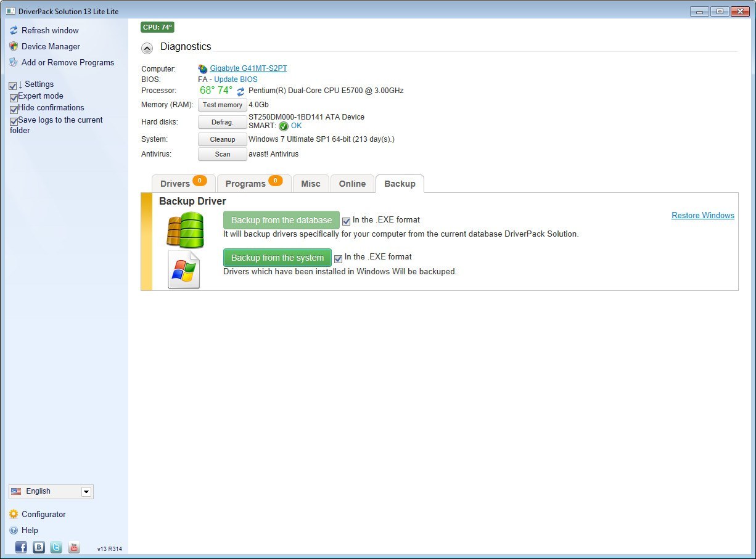
Task: Disable Hide confirmations
Action: tap(14, 107)
